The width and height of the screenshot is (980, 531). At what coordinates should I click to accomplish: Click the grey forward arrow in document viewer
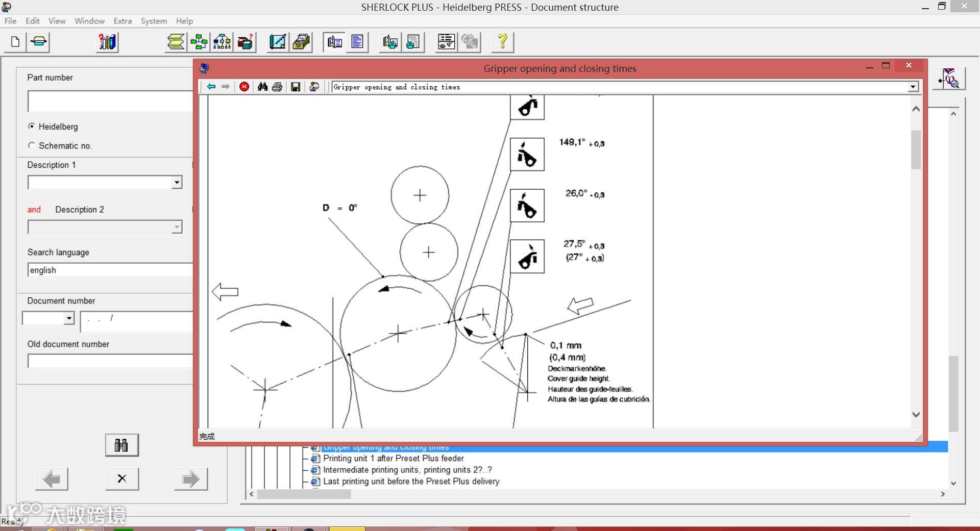(x=226, y=87)
